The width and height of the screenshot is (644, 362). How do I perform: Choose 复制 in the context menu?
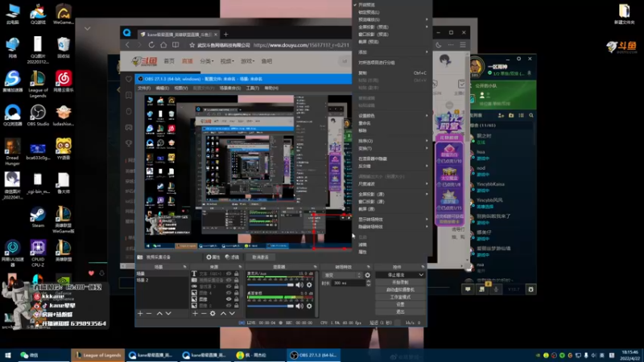point(391,73)
